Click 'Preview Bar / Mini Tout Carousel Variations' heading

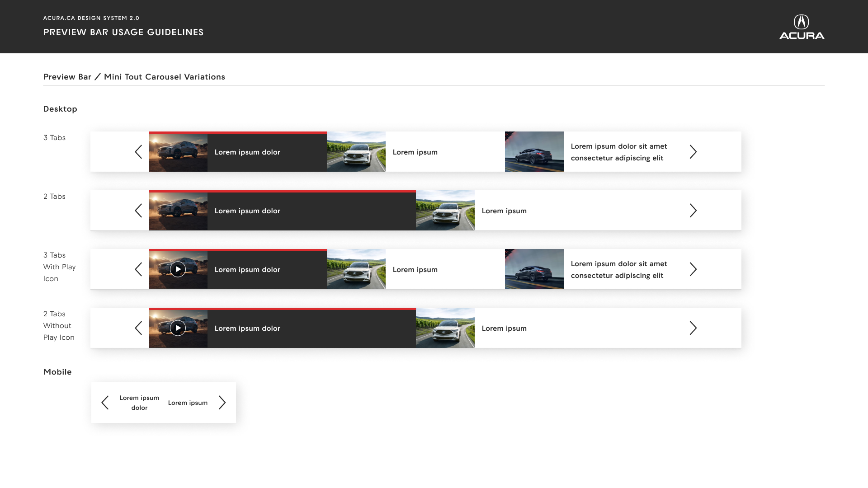pyautogui.click(x=134, y=77)
